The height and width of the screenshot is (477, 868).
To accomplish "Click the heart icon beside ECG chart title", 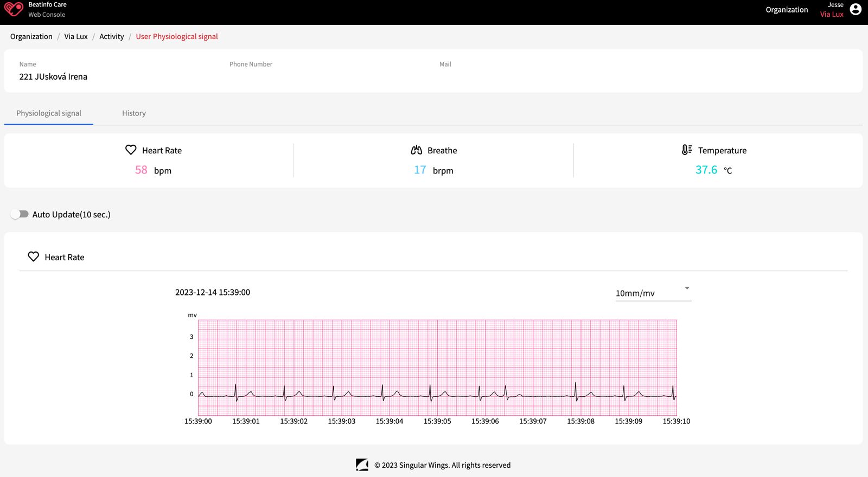I will [34, 256].
